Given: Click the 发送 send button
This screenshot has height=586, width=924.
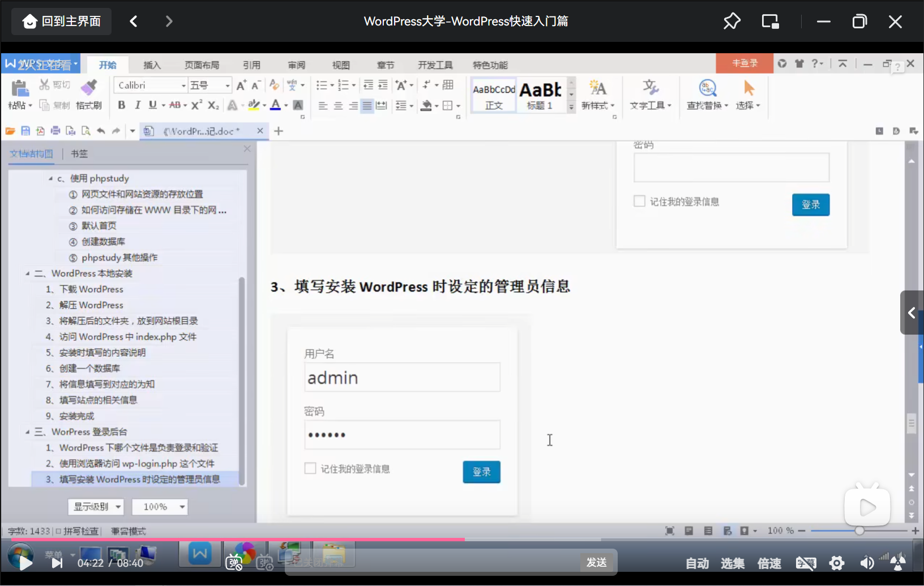Looking at the screenshot, I should pyautogui.click(x=596, y=562).
